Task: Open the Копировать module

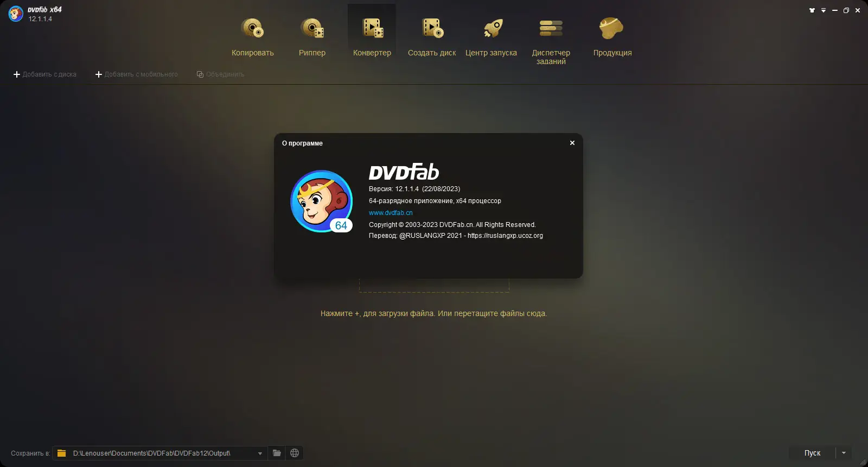Action: tap(252, 37)
